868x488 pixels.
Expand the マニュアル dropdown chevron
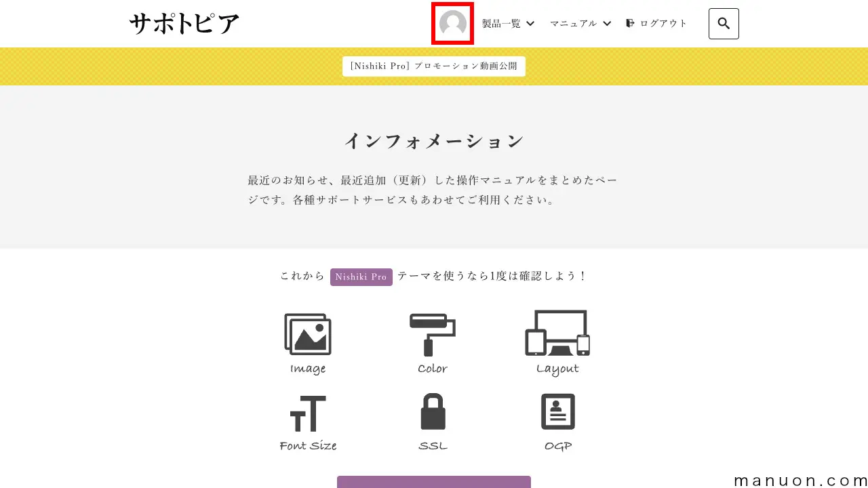coord(607,23)
